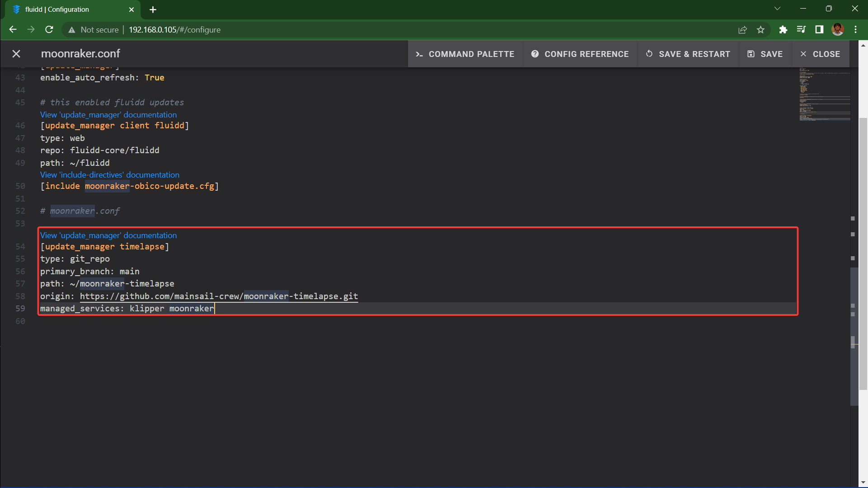Open 'update_manager' documentation link above timelapse section
Screen dimensions: 868x488
point(108,235)
